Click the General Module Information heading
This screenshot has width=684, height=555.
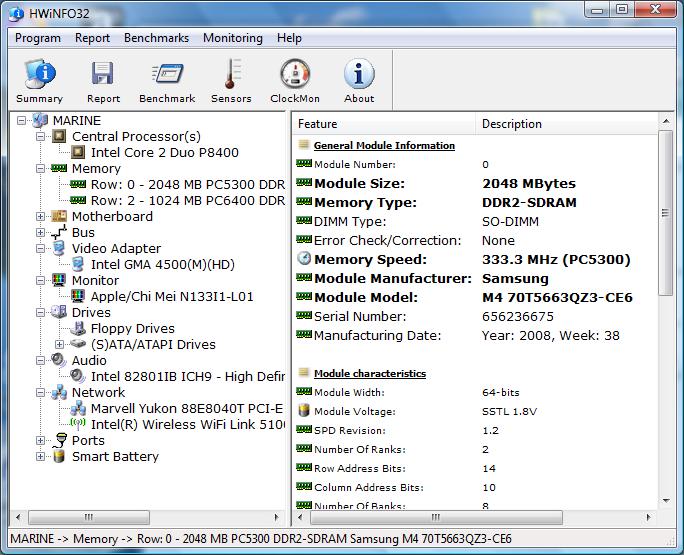[x=384, y=146]
